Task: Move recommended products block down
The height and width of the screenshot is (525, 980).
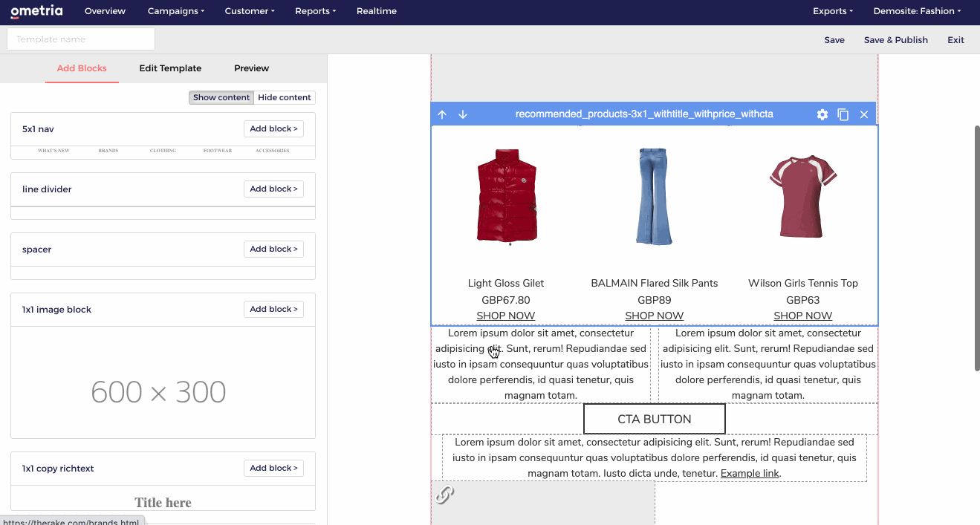Action: pyautogui.click(x=463, y=114)
